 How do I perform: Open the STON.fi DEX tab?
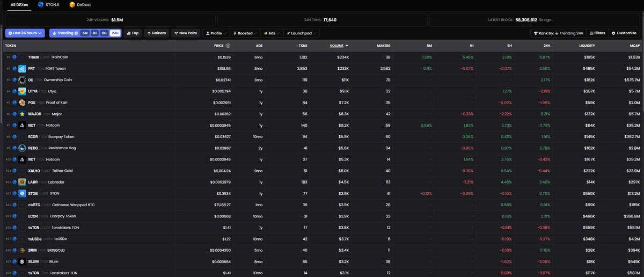48,5
